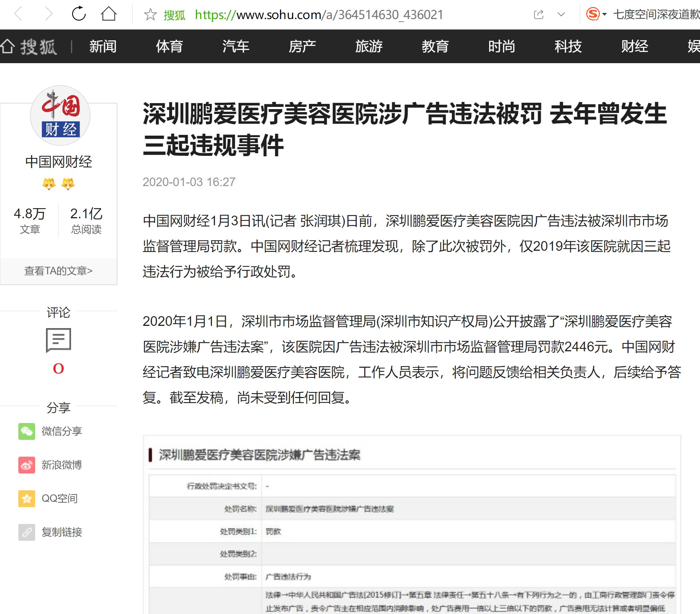Click QQ空间 share label

pos(59,499)
